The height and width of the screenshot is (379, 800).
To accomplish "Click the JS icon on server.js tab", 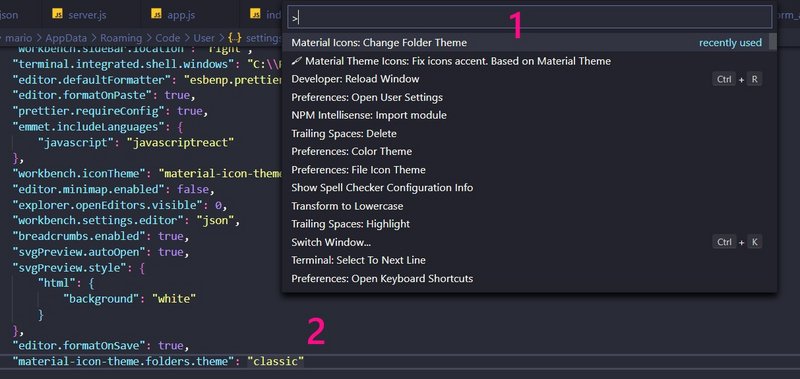I will tap(58, 14).
